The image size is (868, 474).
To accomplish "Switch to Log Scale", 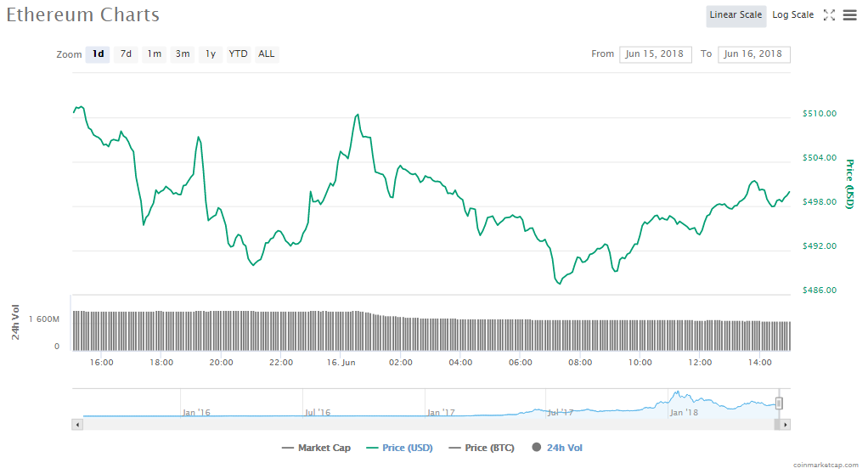I will (792, 15).
